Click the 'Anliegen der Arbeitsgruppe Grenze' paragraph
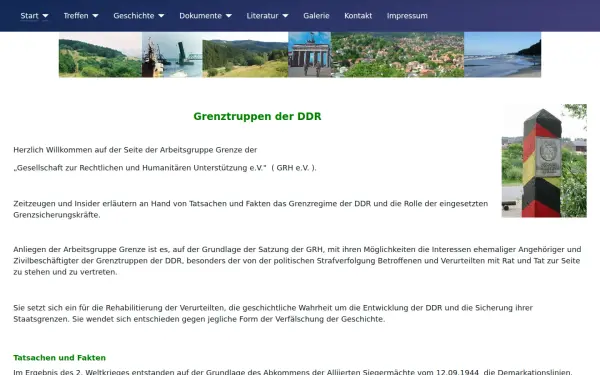The image size is (600, 375). pyautogui.click(x=297, y=261)
